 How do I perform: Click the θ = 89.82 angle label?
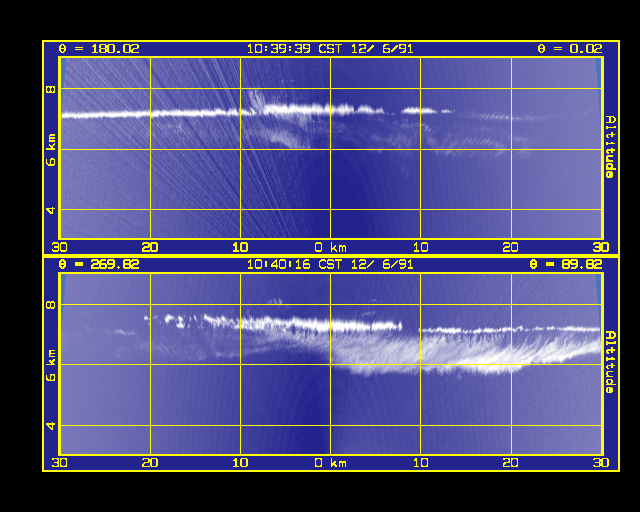click(x=566, y=264)
